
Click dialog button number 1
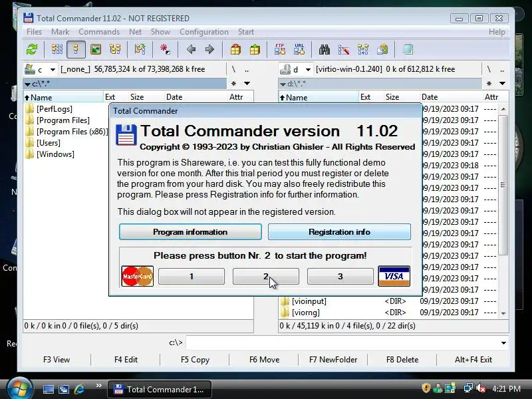192,276
